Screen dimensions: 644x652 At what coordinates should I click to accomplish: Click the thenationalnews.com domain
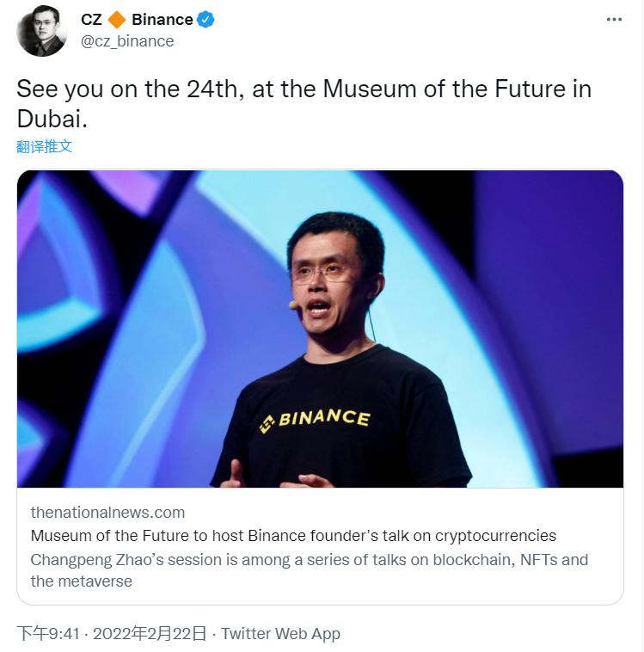pyautogui.click(x=107, y=513)
